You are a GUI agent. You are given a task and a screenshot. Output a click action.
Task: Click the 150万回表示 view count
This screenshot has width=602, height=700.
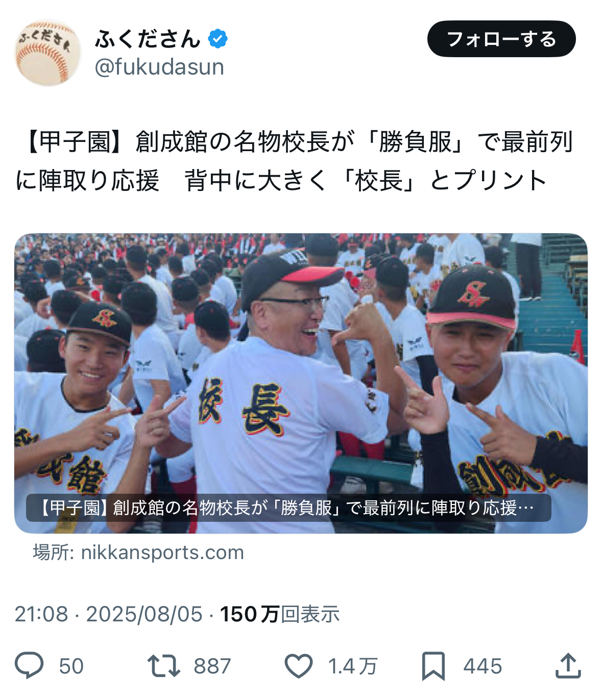[280, 614]
